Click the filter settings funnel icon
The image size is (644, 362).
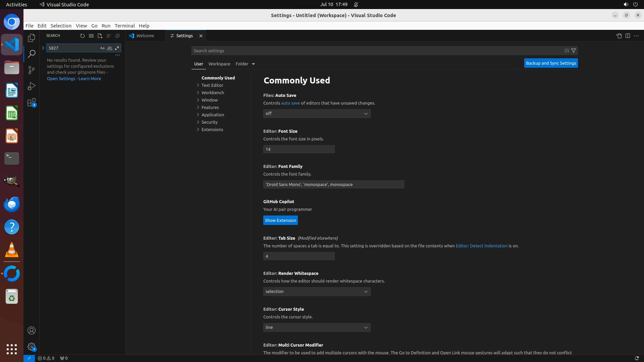(574, 51)
